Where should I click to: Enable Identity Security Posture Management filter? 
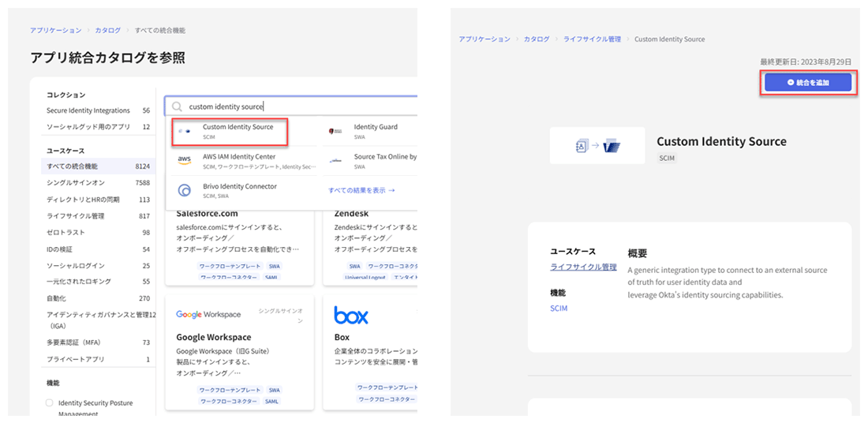50,403
